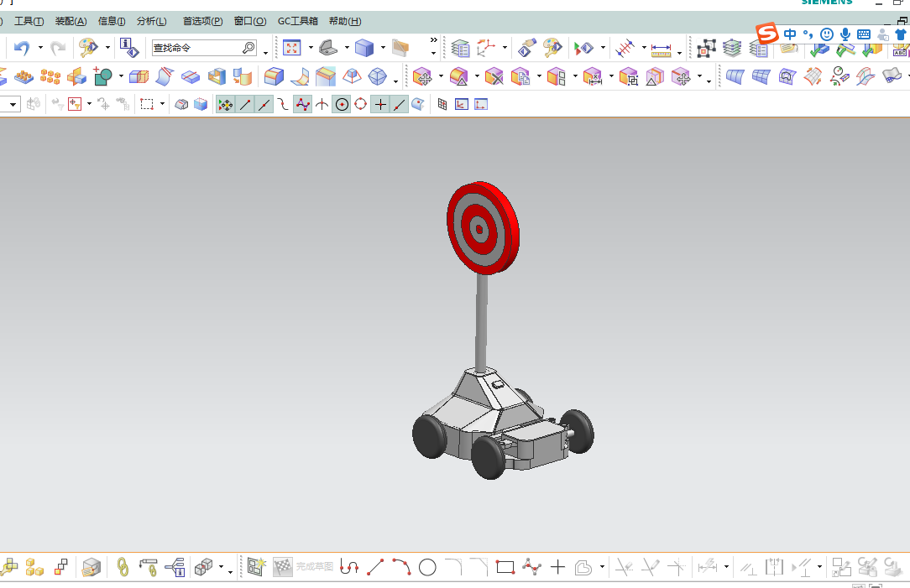The image size is (910, 588).
Task: Click the Pattern Feature orange cubes icon
Action: [50, 76]
